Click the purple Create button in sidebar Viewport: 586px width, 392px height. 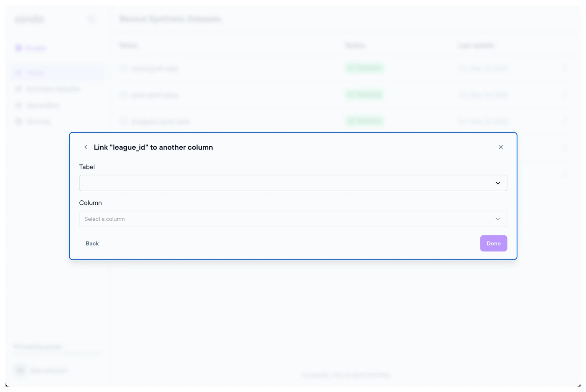click(31, 48)
